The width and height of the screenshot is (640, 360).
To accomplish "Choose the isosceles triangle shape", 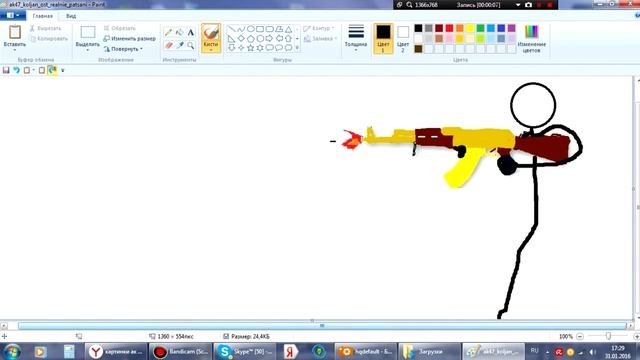I will point(289,29).
